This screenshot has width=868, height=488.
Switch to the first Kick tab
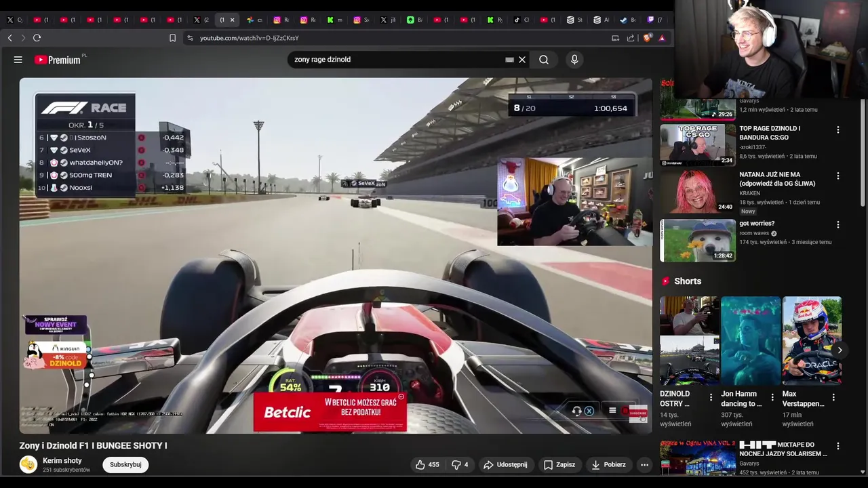(334, 20)
